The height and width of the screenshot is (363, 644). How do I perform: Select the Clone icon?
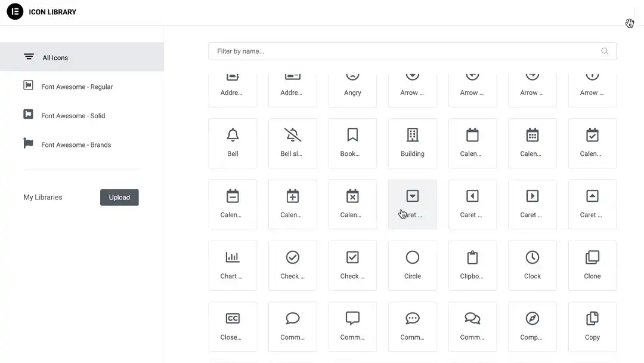[x=592, y=265]
